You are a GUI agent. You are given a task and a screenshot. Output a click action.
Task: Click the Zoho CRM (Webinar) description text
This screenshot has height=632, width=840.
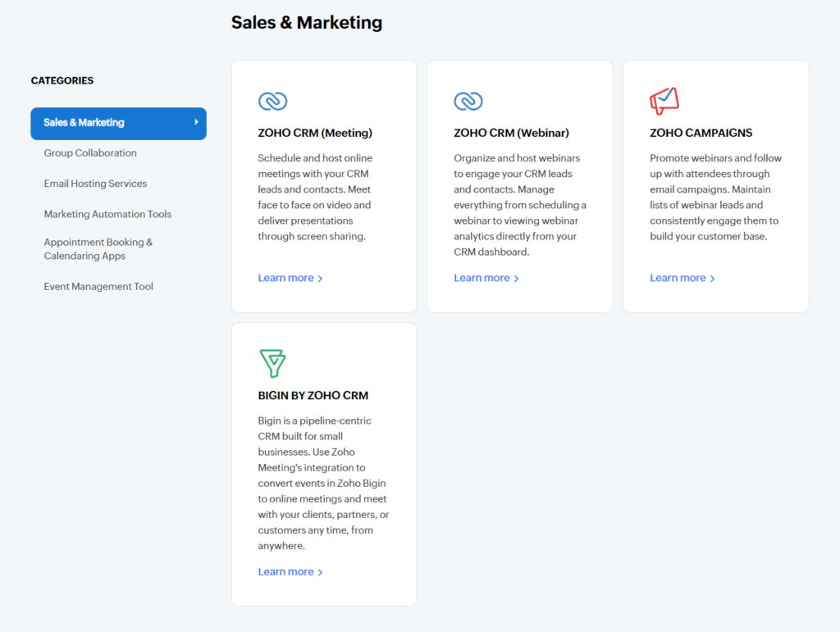click(520, 205)
